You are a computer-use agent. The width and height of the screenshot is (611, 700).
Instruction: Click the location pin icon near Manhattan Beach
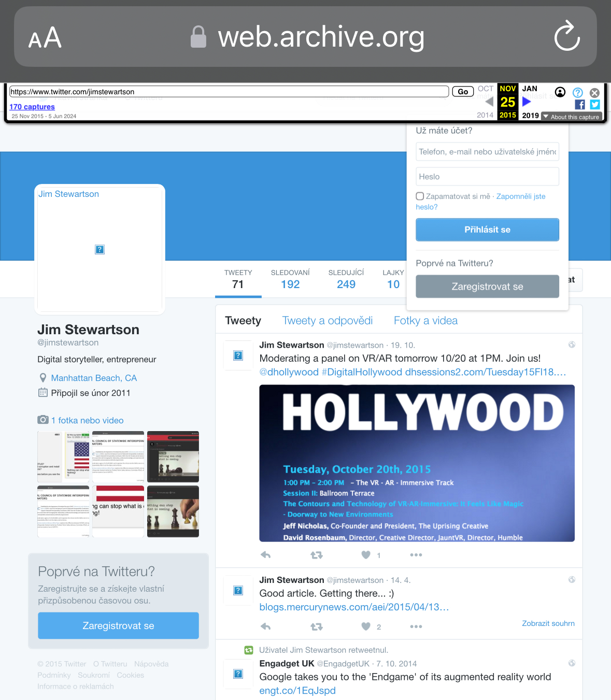43,378
